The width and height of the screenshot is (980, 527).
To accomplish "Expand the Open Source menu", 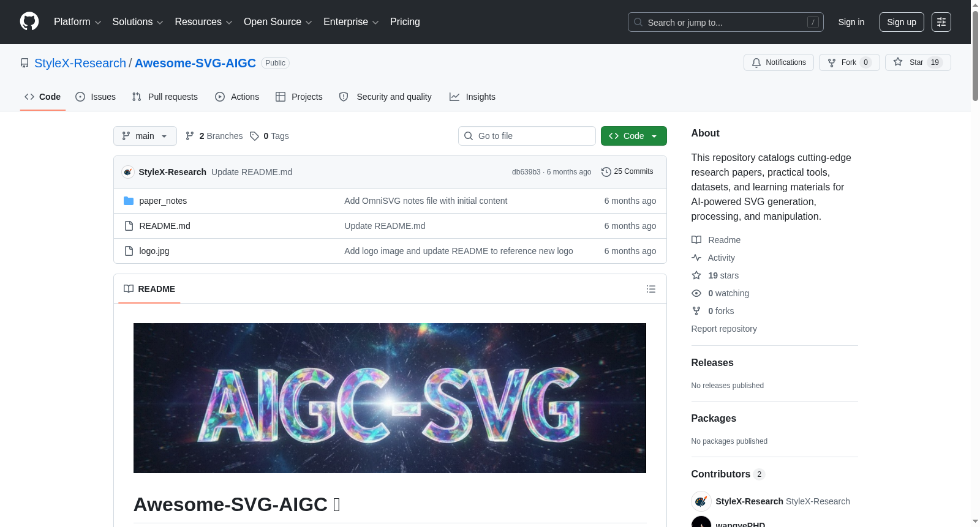I will 278,22.
